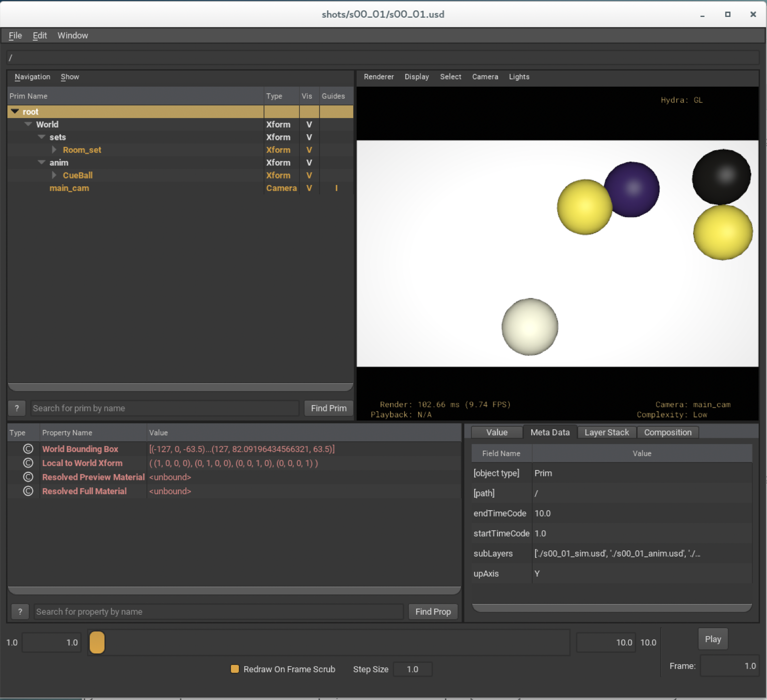This screenshot has height=700, width=767.
Task: Collapse the root prim node
Action: coord(15,112)
